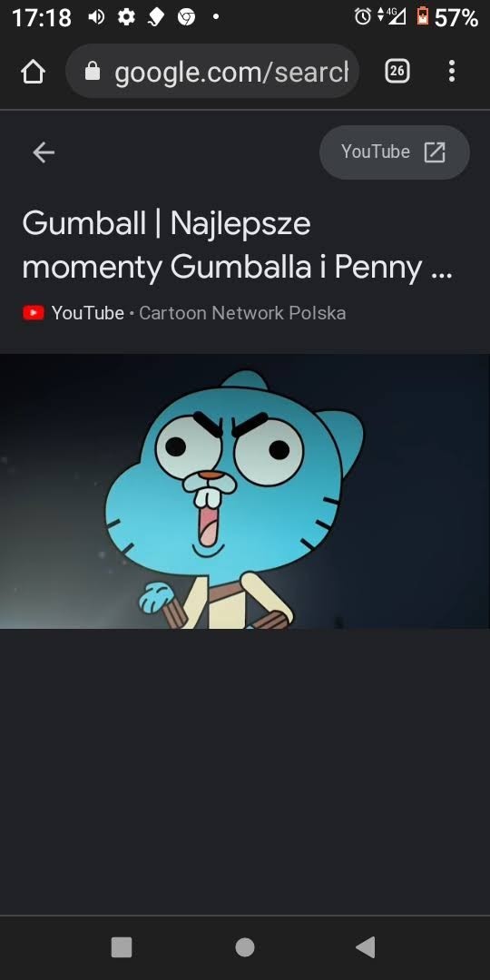Go back with the left arrow icon
Screen dimensions: 490x980
pyautogui.click(x=44, y=152)
